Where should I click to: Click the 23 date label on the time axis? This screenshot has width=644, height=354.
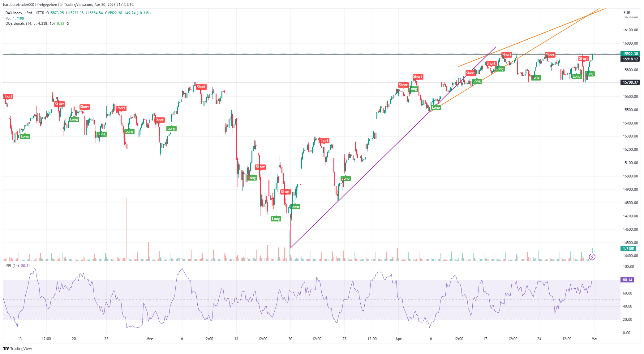pyautogui.click(x=106, y=339)
